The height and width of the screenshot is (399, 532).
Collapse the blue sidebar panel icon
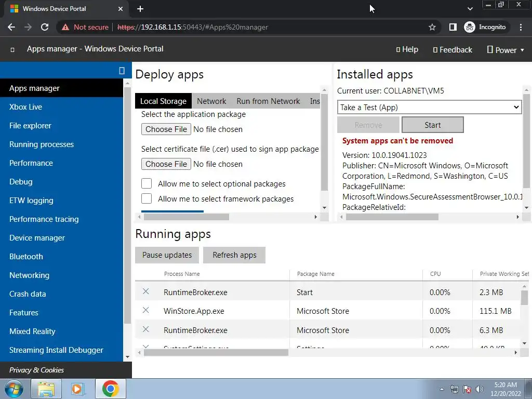tap(122, 71)
